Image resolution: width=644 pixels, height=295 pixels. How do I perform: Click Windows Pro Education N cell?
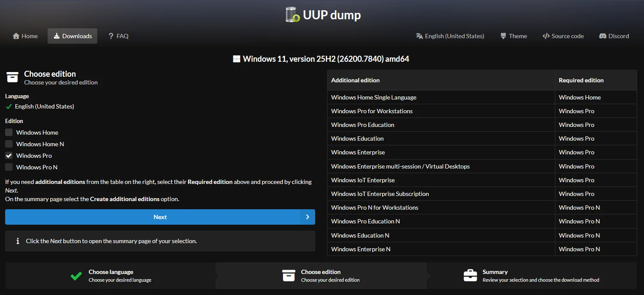coord(441,221)
